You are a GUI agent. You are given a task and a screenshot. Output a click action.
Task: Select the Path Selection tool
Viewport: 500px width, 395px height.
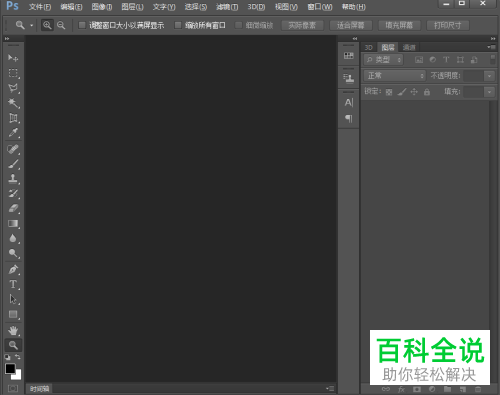(13, 299)
